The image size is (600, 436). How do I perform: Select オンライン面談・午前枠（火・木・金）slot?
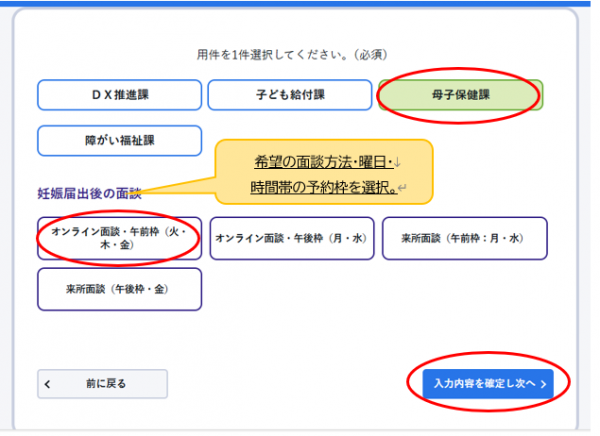click(x=119, y=239)
